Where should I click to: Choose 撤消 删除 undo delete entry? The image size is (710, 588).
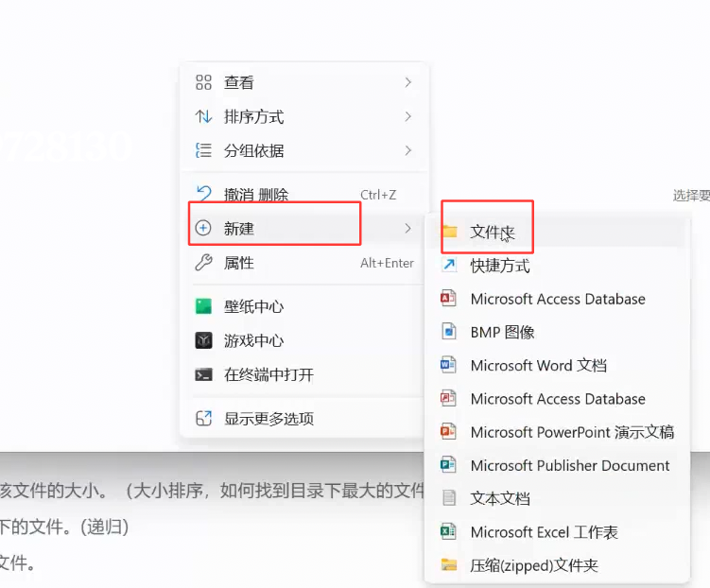click(x=303, y=195)
